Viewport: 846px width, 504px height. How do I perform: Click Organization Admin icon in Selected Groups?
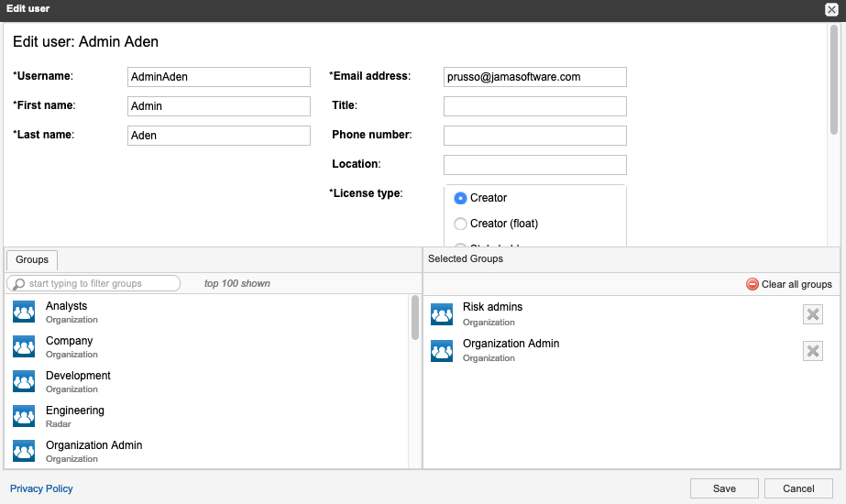[442, 351]
